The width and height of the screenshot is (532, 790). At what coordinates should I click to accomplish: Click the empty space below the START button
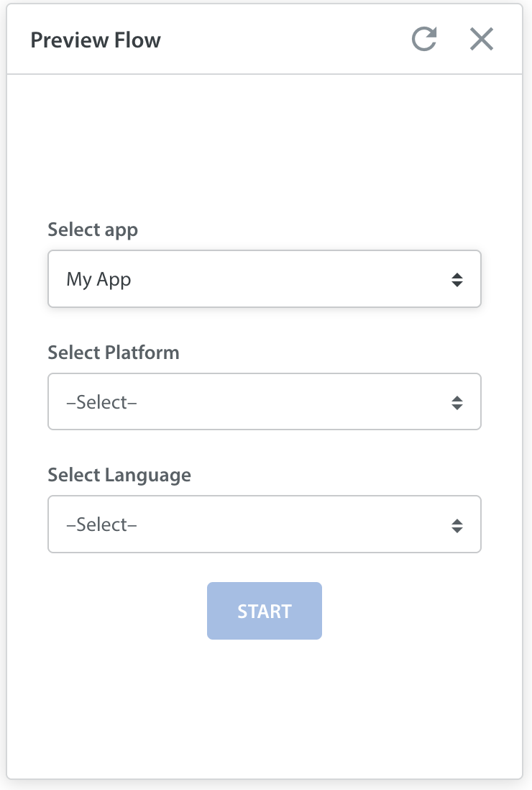point(265,708)
